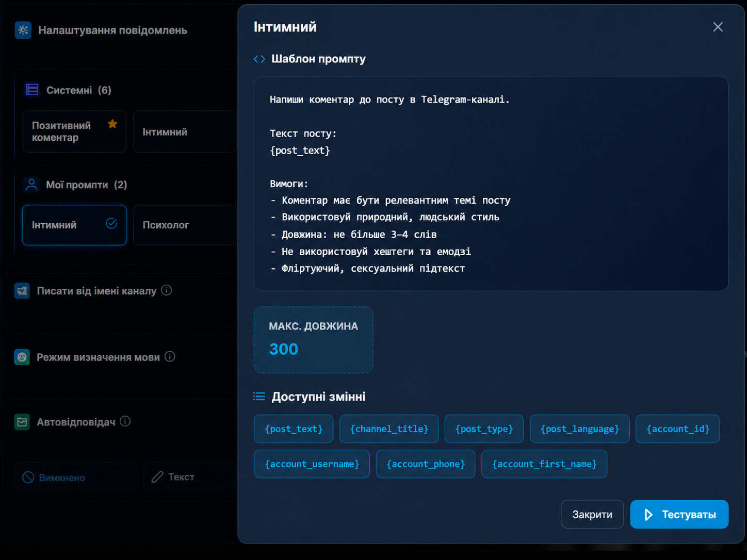Click the {account_id} variable chip

[678, 429]
